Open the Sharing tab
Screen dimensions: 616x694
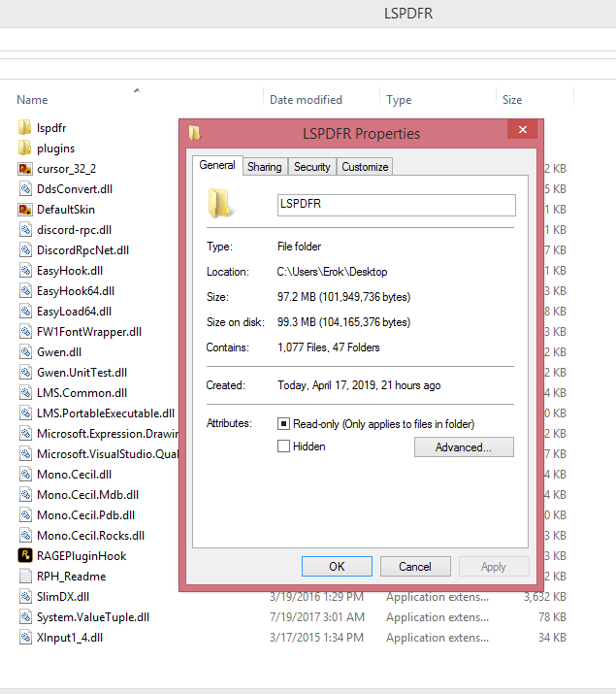tap(265, 167)
